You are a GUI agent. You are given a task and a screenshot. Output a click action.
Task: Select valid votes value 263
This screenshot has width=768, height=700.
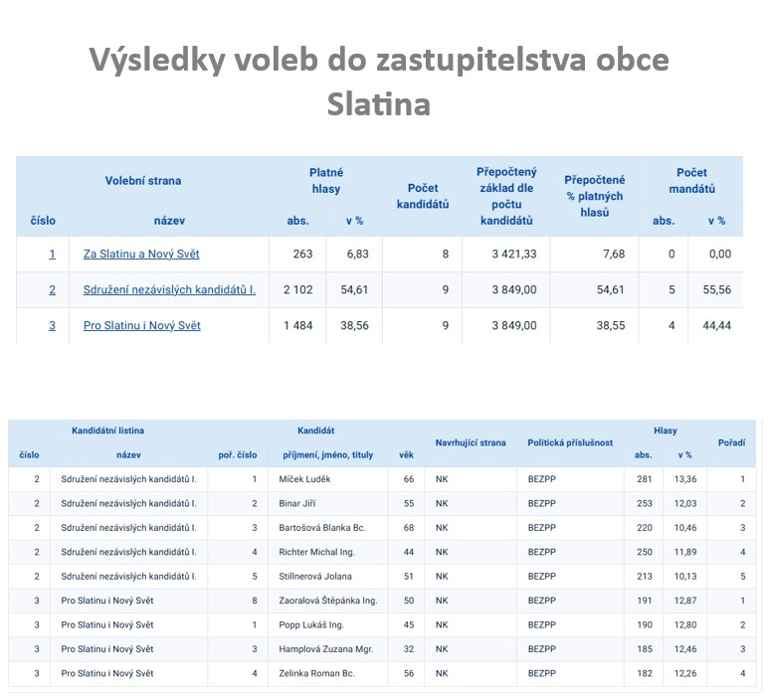pyautogui.click(x=302, y=255)
